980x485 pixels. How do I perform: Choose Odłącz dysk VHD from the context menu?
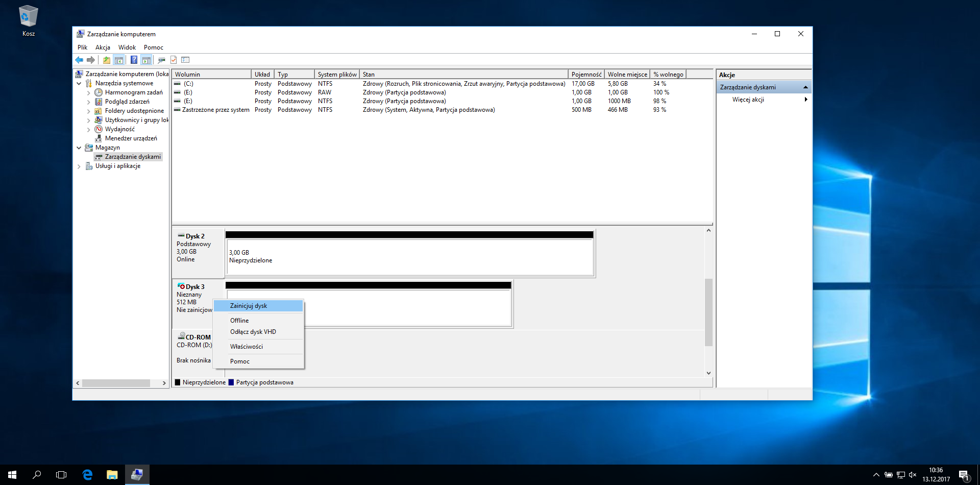pos(258,332)
